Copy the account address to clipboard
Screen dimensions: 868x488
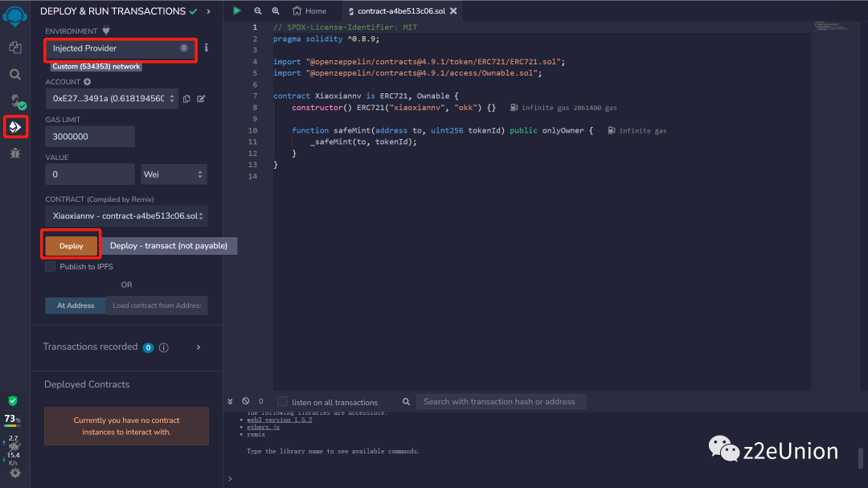click(186, 99)
